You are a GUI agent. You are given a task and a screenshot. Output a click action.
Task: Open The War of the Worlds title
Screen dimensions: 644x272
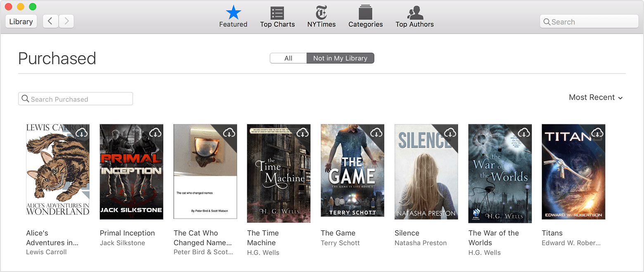[493, 238]
